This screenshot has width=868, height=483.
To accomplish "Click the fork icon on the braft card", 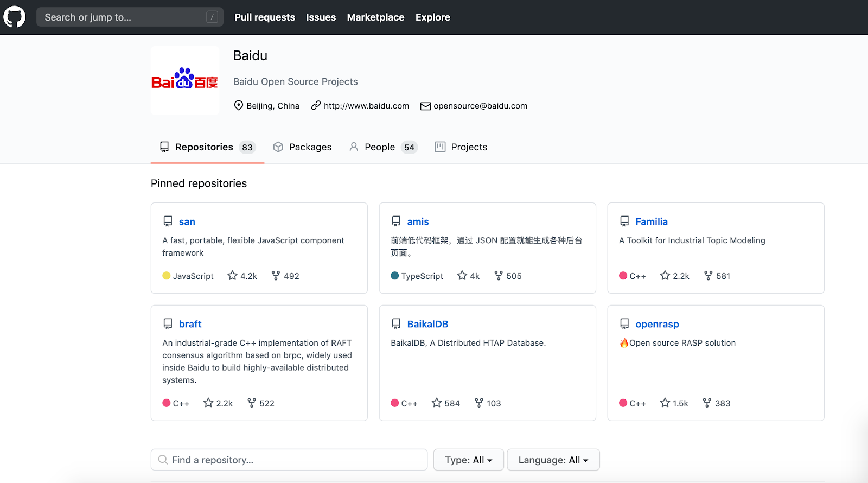I will coord(251,403).
